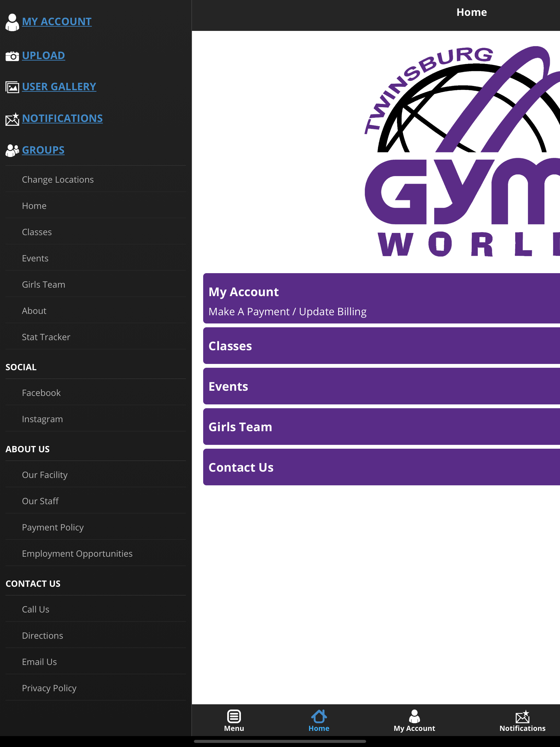Open the MY ACCOUNT link
The height and width of the screenshot is (747, 560).
57,22
